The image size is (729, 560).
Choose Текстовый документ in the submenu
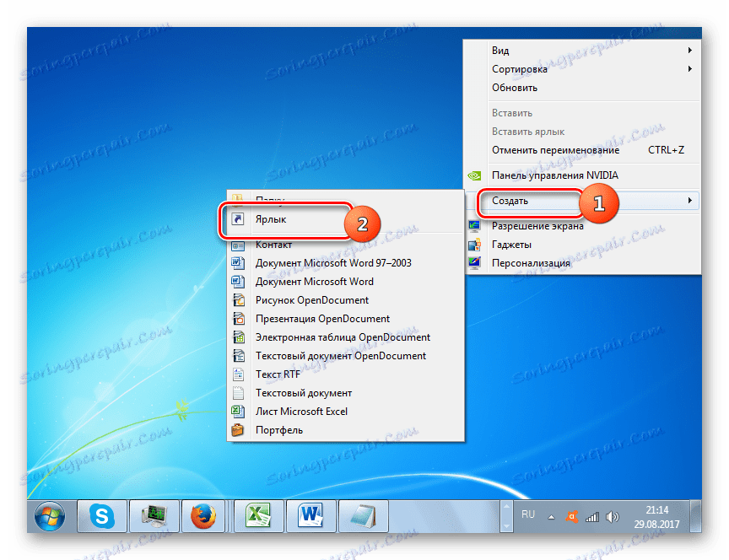(345, 393)
